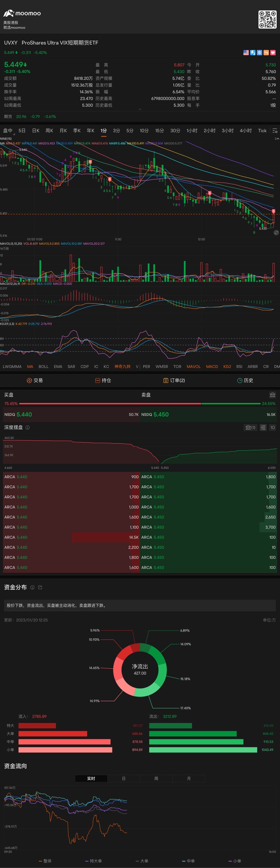Tap the depth chart curve area
Image resolution: width=280 pixels, height=868 pixels.
[140, 451]
